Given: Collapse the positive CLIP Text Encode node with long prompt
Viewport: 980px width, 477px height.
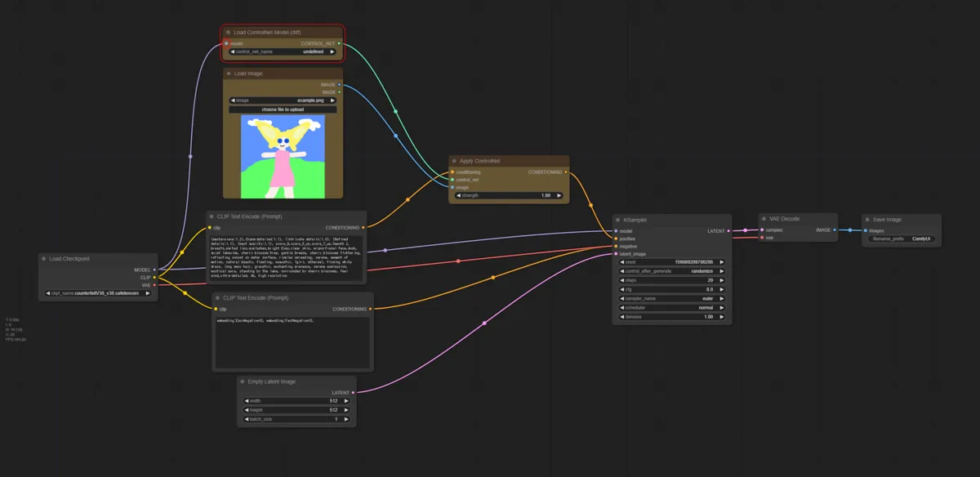Looking at the screenshot, I should (212, 216).
